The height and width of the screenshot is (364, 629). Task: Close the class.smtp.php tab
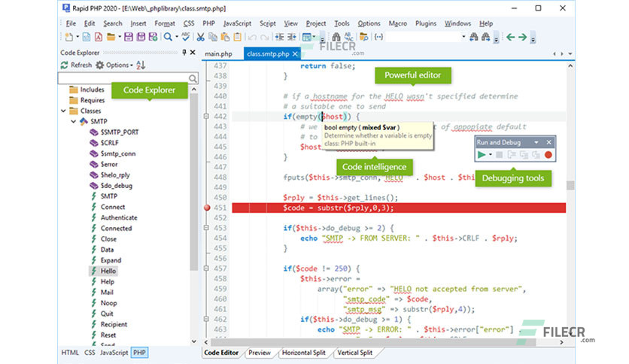(x=295, y=53)
